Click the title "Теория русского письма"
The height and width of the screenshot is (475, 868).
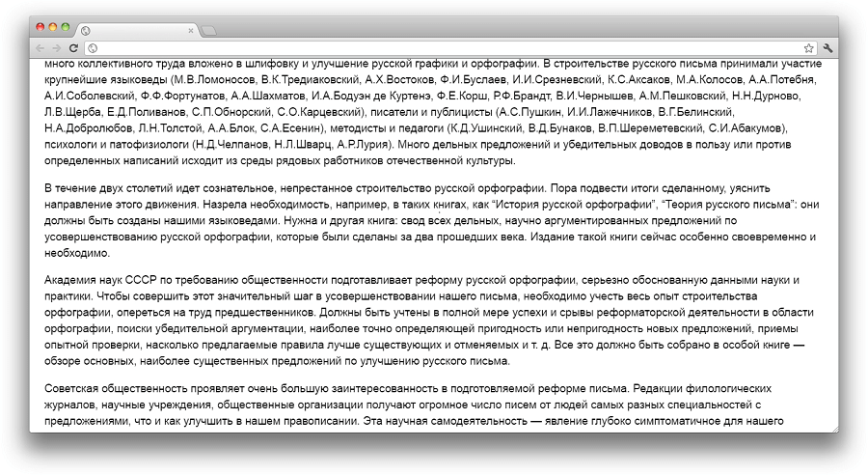point(728,204)
